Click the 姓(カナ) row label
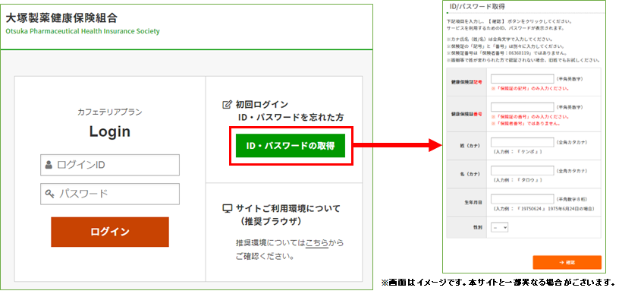Viewport: 644px width, 294px height. pos(471,146)
